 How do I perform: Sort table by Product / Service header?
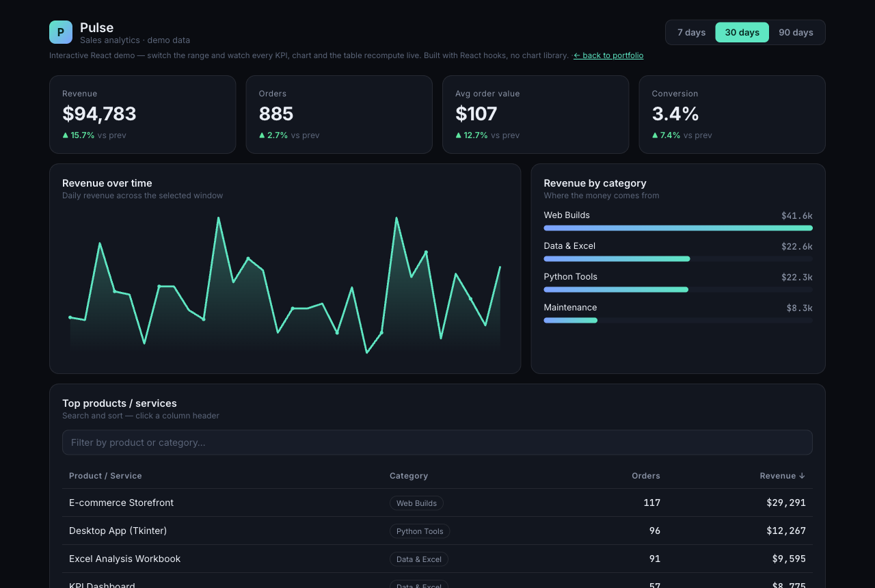coord(105,476)
